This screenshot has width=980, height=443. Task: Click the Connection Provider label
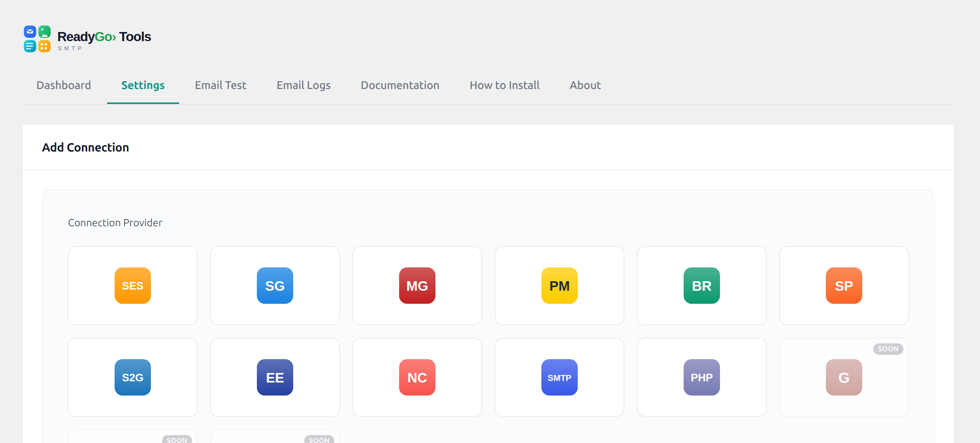[115, 223]
